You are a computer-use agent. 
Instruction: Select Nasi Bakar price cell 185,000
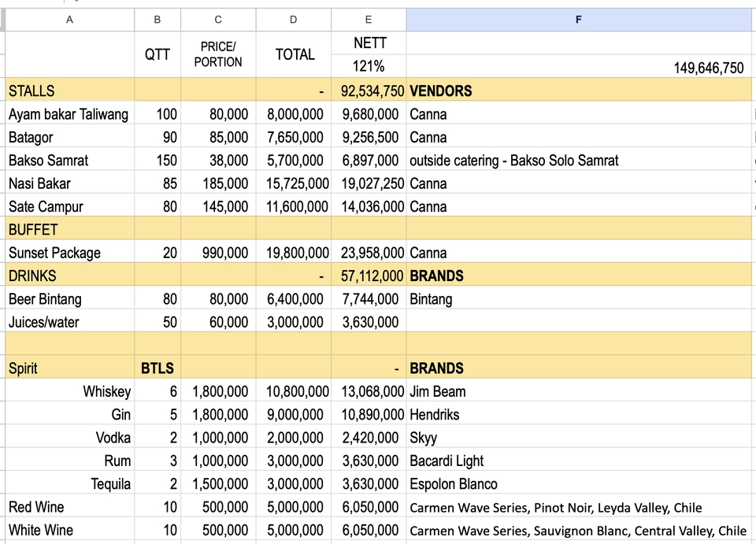tap(218, 182)
